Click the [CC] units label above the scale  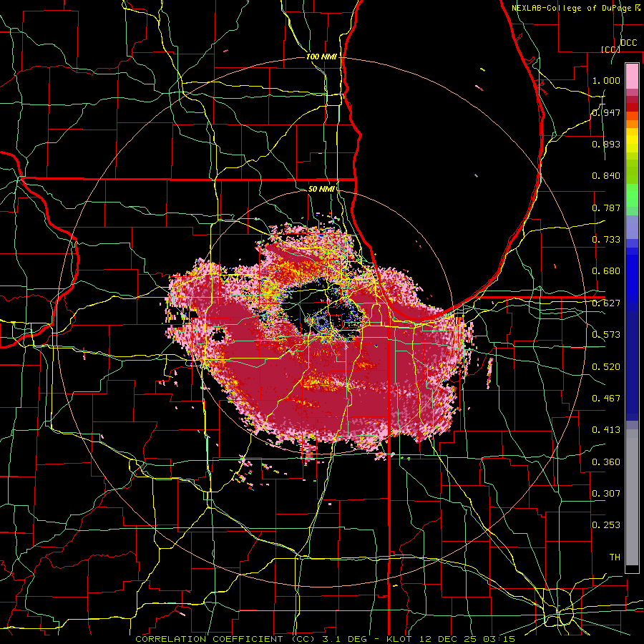pos(610,49)
